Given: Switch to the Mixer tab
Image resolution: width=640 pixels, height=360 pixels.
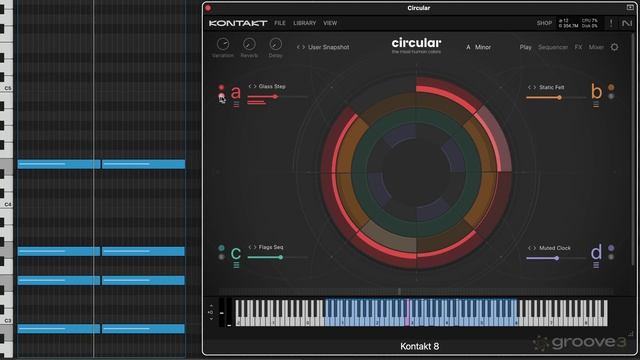Looking at the screenshot, I should (x=596, y=47).
